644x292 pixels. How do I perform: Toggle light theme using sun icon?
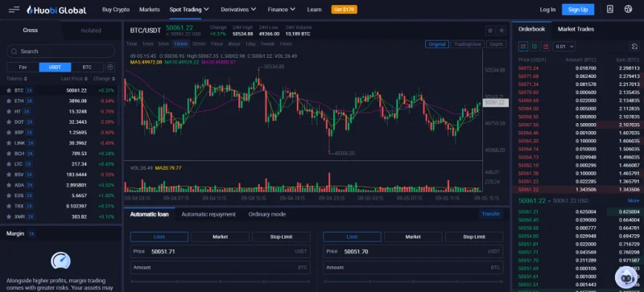(501, 31)
